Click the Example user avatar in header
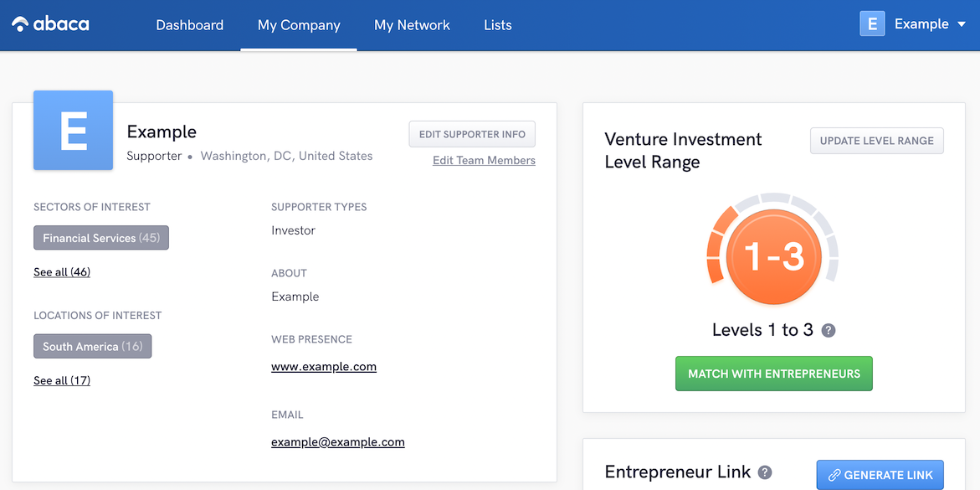The width and height of the screenshot is (980, 490). [x=872, y=24]
